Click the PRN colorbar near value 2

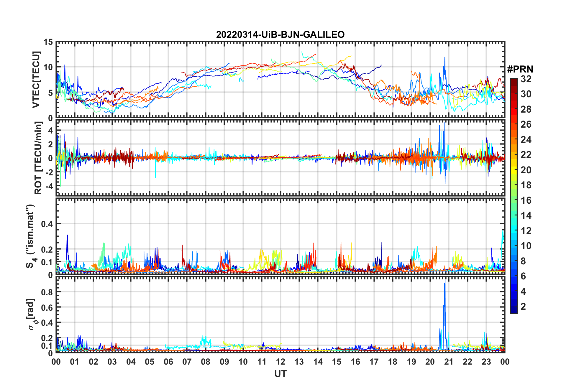[514, 307]
